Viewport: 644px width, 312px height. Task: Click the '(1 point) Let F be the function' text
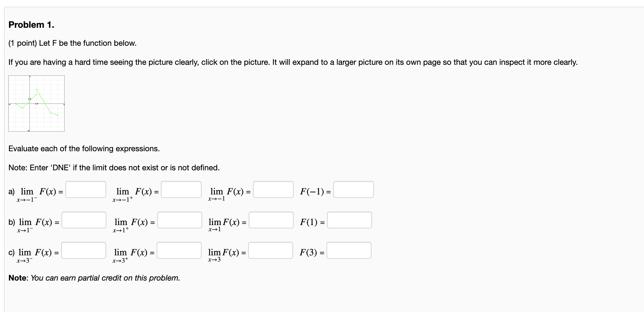[72, 43]
